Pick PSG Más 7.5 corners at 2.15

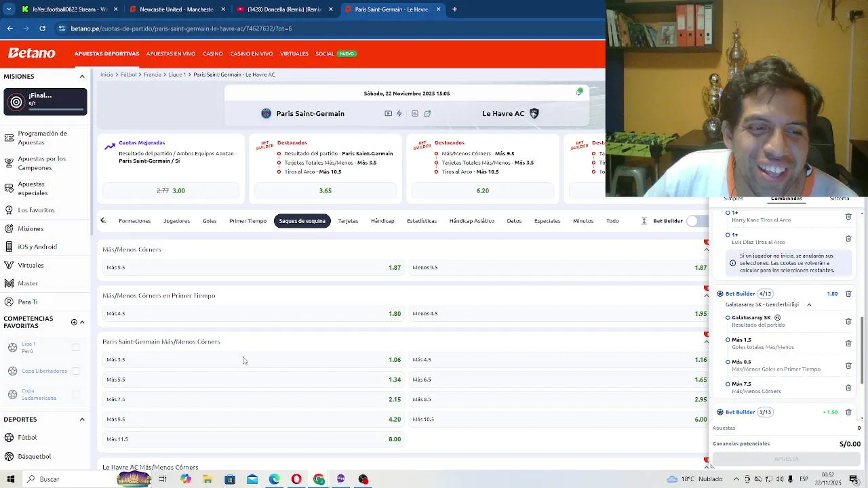click(x=254, y=400)
